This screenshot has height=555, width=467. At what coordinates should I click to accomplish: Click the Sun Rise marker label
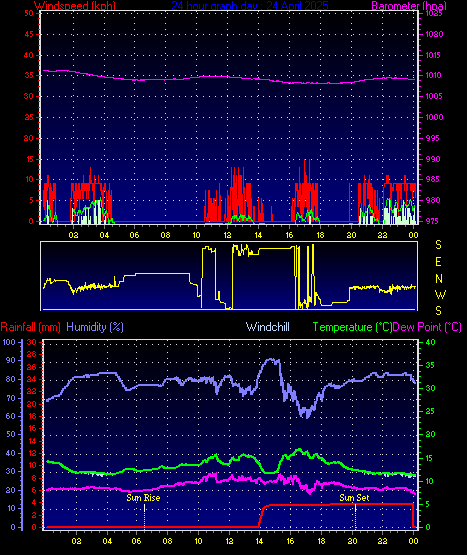click(143, 498)
